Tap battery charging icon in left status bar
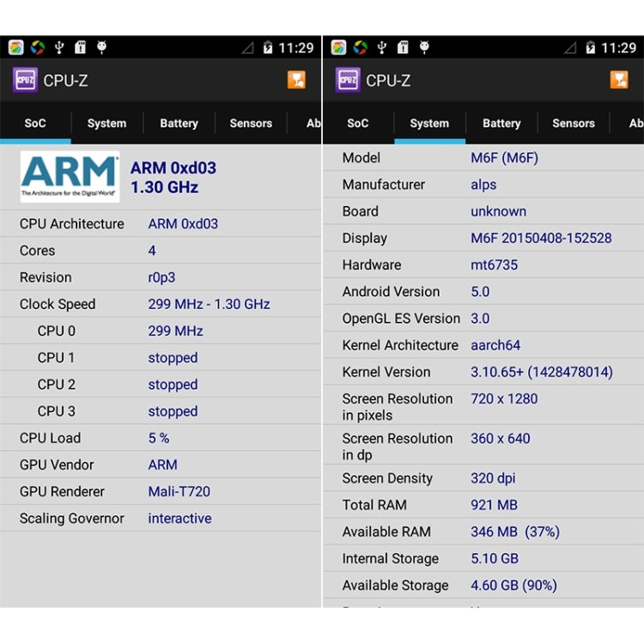Viewport: 644px width, 644px height. 268,47
